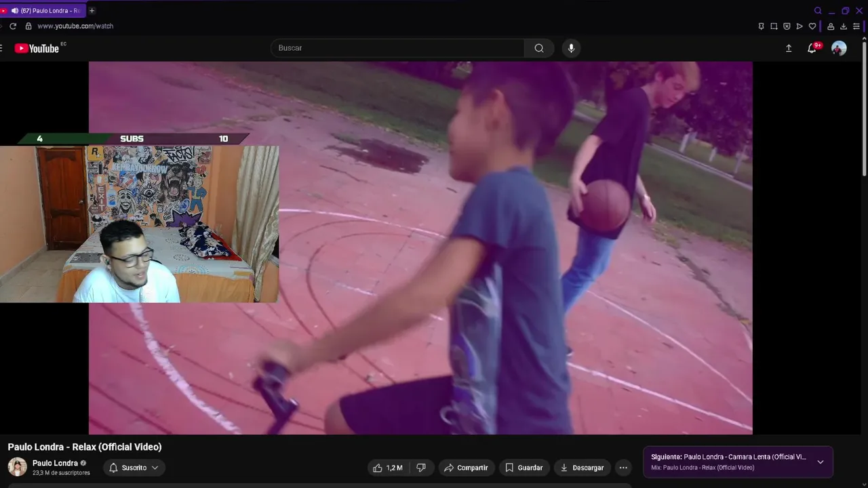This screenshot has width=868, height=488.
Task: Open the account avatar menu
Action: (x=839, y=48)
